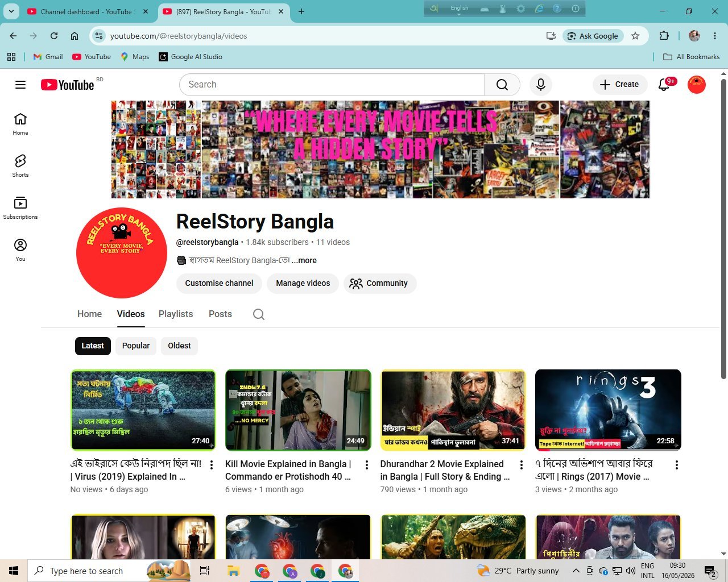The height and width of the screenshot is (582, 728).
Task: Click the browser address bar URL
Action: (179, 36)
